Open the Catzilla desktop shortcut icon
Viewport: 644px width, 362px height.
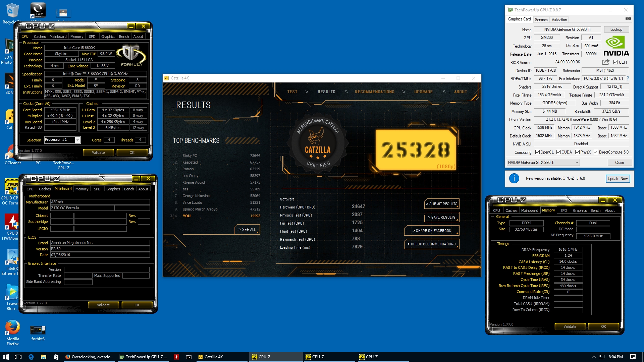(x=9, y=120)
